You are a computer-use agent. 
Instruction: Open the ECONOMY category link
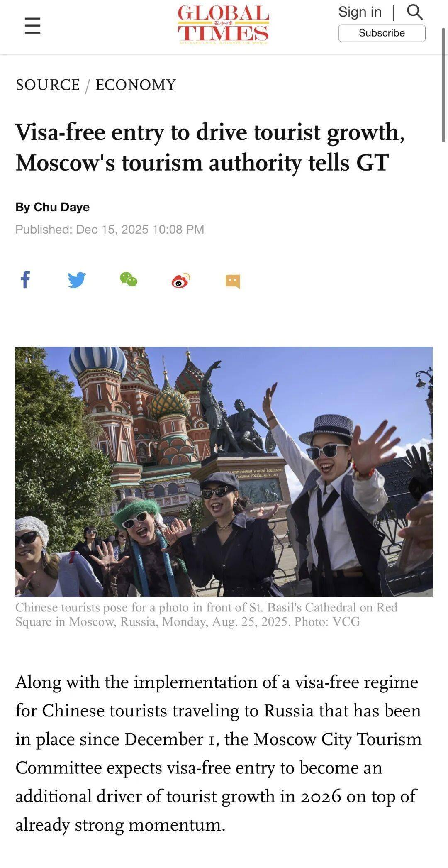tap(136, 85)
